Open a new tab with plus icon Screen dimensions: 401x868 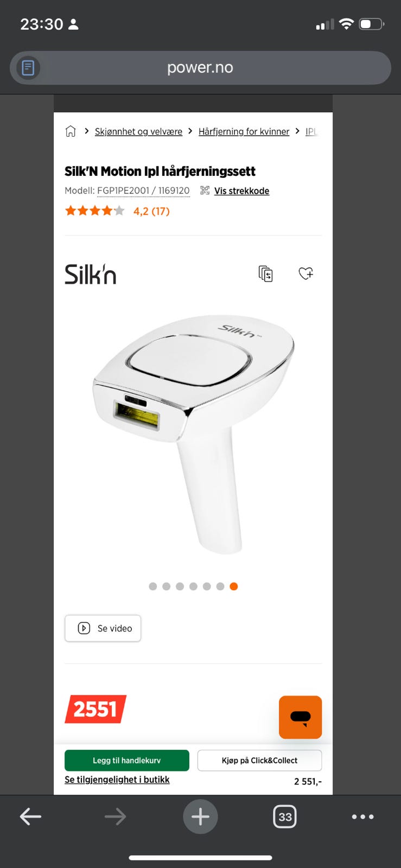coord(200,816)
